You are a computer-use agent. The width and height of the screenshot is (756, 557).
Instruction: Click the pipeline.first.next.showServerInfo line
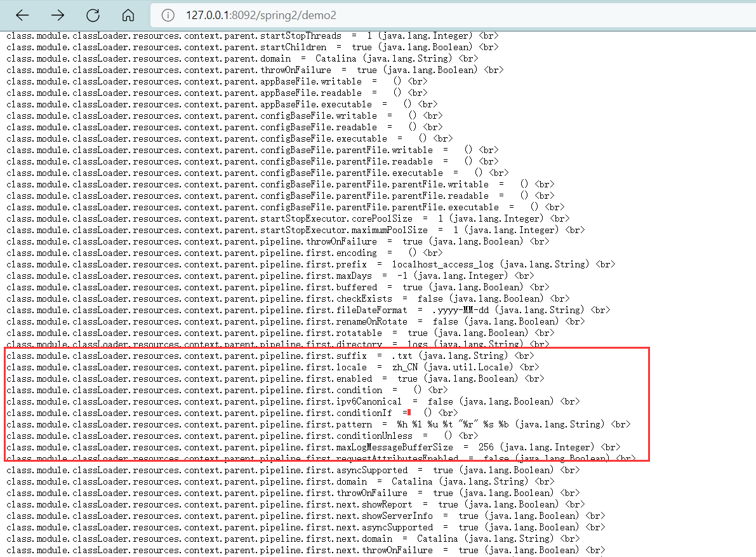299,516
